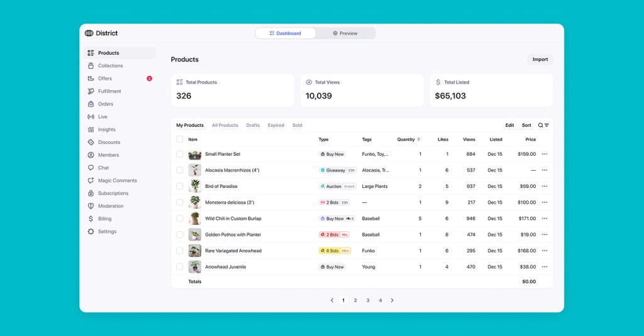Click the search and filter icon
This screenshot has width=644, height=336.
(x=543, y=125)
